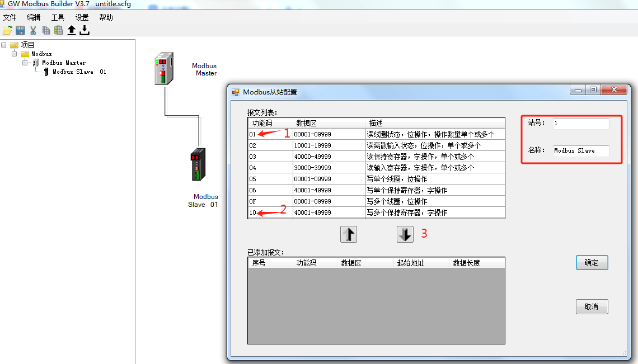Click the 起始地址 column header
The width and height of the screenshot is (638, 364).
tap(421, 263)
